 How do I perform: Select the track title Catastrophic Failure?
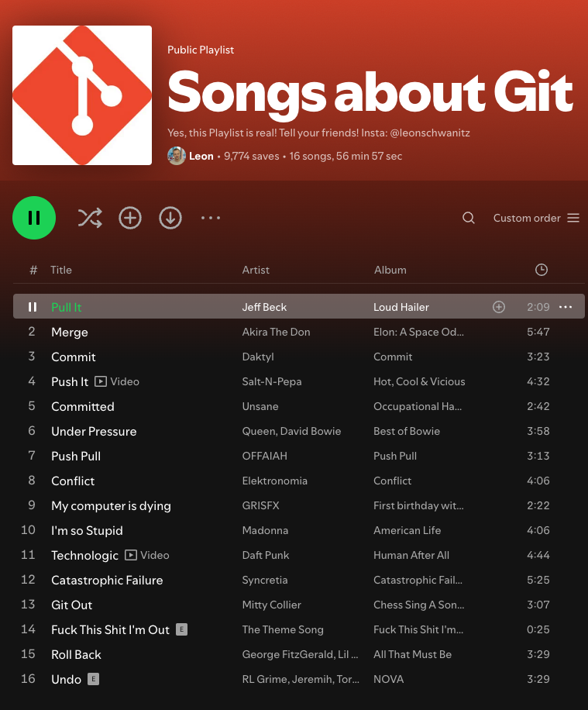(x=107, y=580)
